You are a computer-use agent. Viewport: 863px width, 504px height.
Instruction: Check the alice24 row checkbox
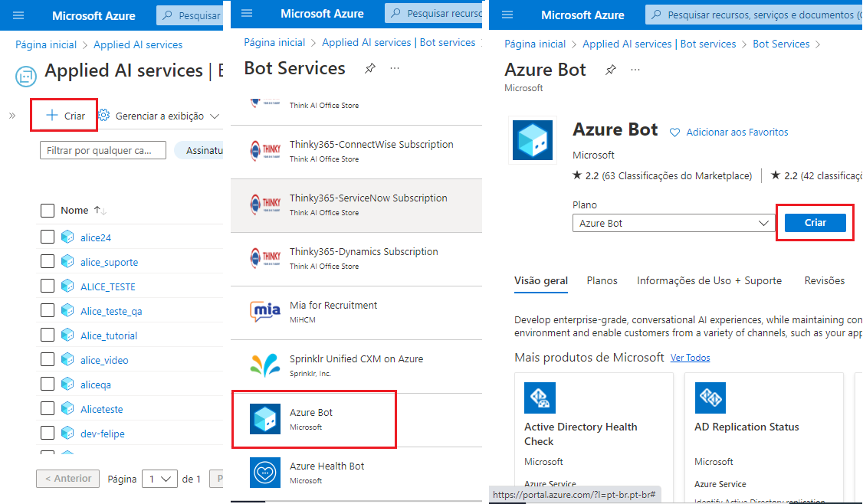point(48,237)
